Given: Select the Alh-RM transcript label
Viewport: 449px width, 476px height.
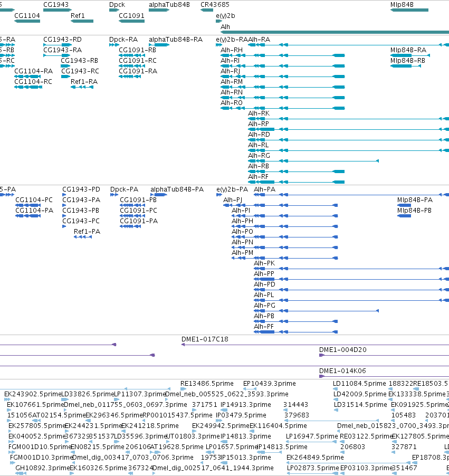Looking at the screenshot, I should (x=231, y=82).
